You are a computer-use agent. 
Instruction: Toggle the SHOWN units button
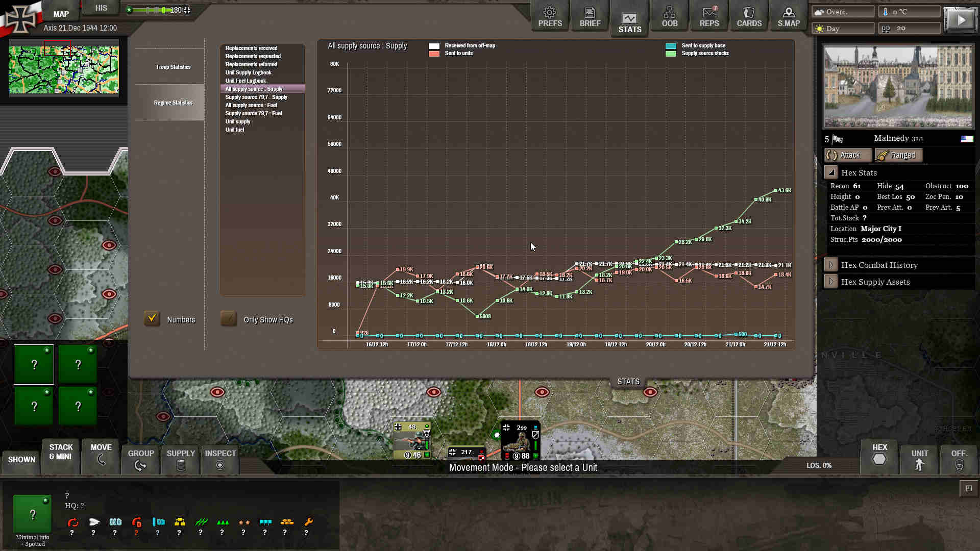coord(21,459)
